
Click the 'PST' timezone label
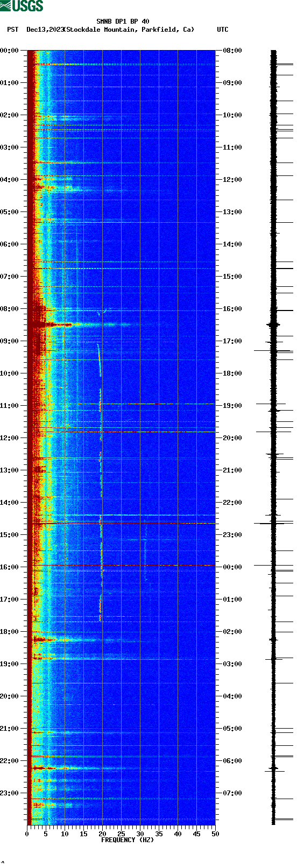[13, 30]
